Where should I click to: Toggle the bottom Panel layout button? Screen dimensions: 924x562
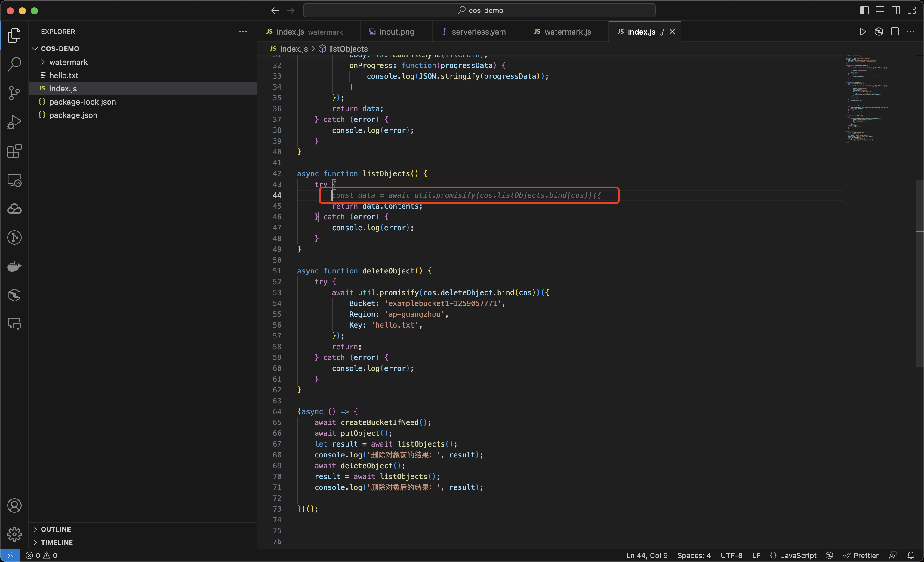click(x=880, y=11)
